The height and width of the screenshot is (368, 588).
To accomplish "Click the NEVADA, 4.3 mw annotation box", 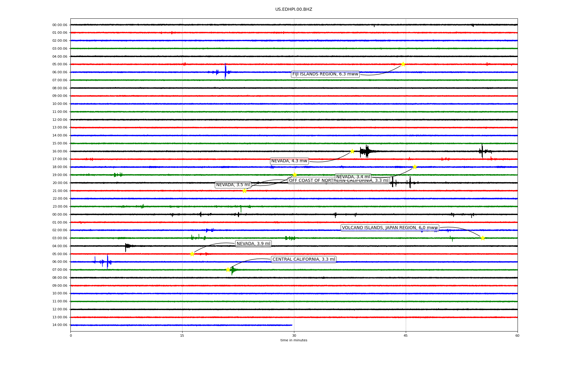I will click(289, 161).
